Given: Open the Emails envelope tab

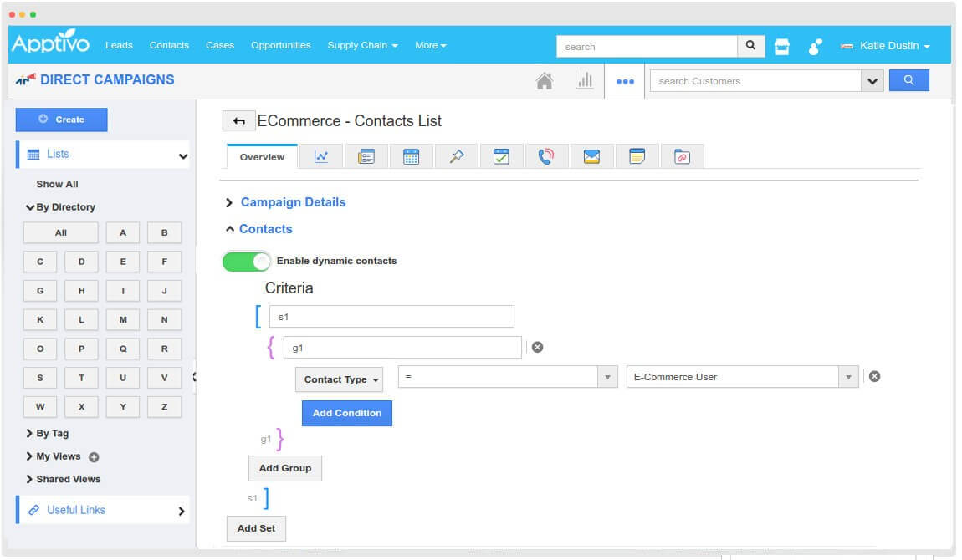Looking at the screenshot, I should [591, 155].
